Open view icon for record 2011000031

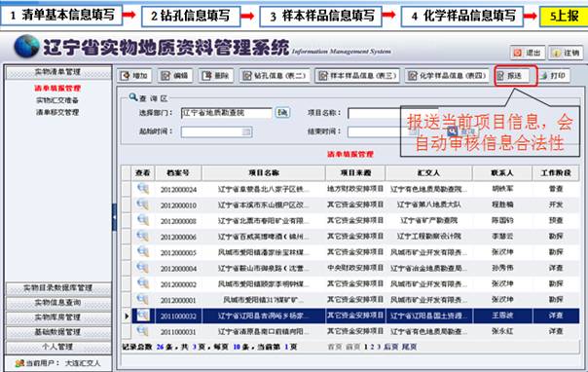(143, 331)
